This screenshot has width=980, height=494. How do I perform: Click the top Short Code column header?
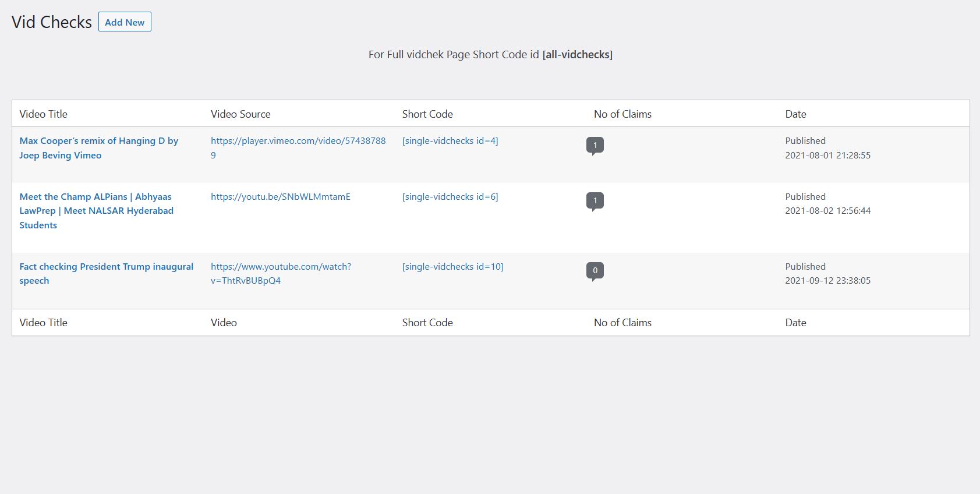point(427,114)
